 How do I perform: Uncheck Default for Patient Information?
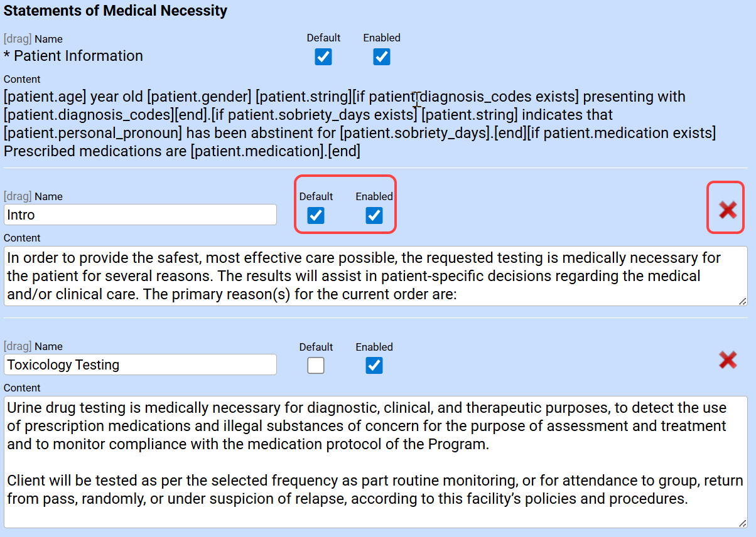323,57
